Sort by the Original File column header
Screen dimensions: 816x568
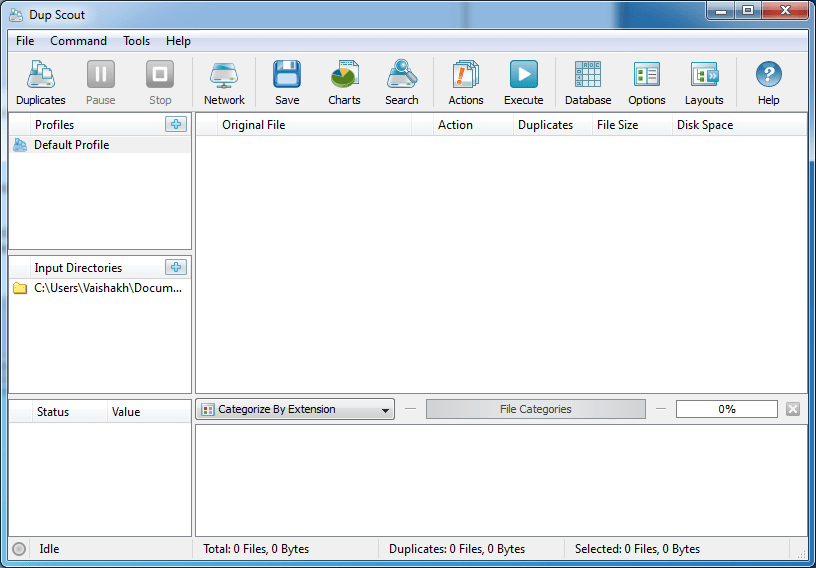point(314,125)
